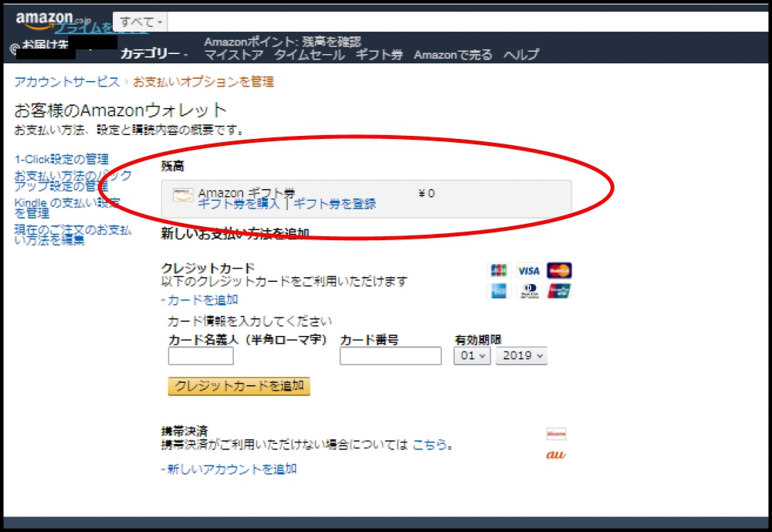
Task: Click the VISA card logo
Action: point(529,270)
